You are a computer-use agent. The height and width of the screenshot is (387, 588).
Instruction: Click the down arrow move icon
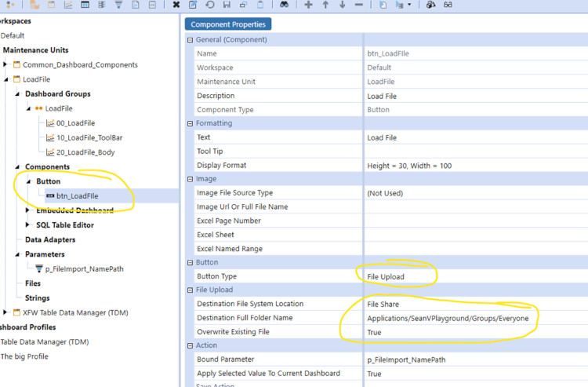342,5
